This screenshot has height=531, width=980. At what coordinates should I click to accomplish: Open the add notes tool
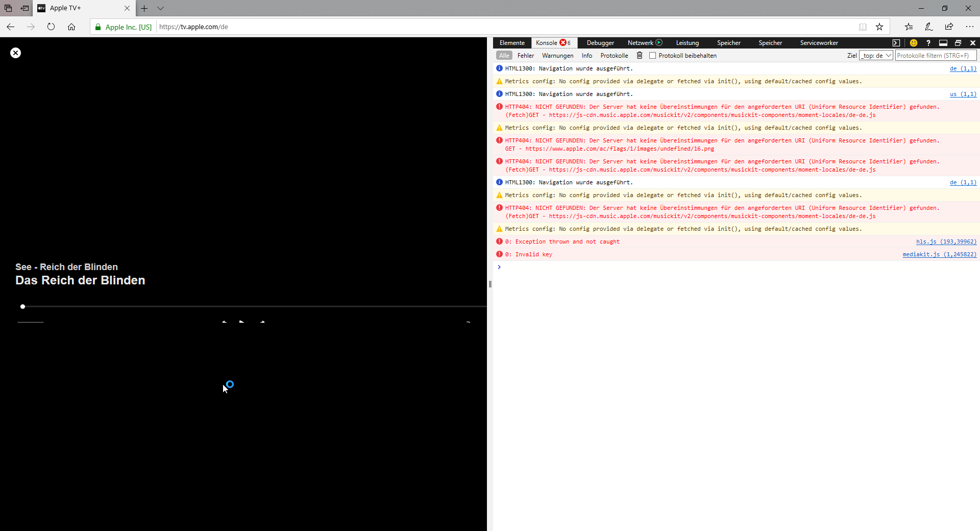(x=929, y=27)
